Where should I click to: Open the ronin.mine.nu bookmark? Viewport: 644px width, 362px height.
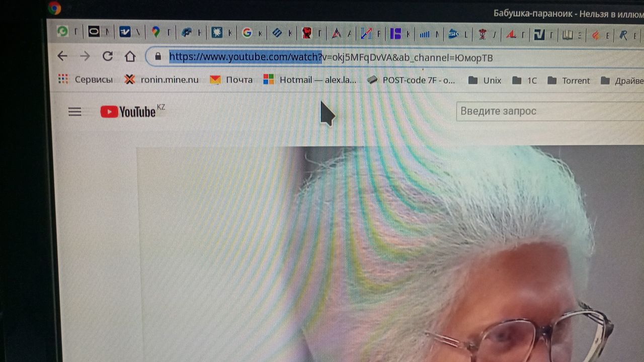162,79
